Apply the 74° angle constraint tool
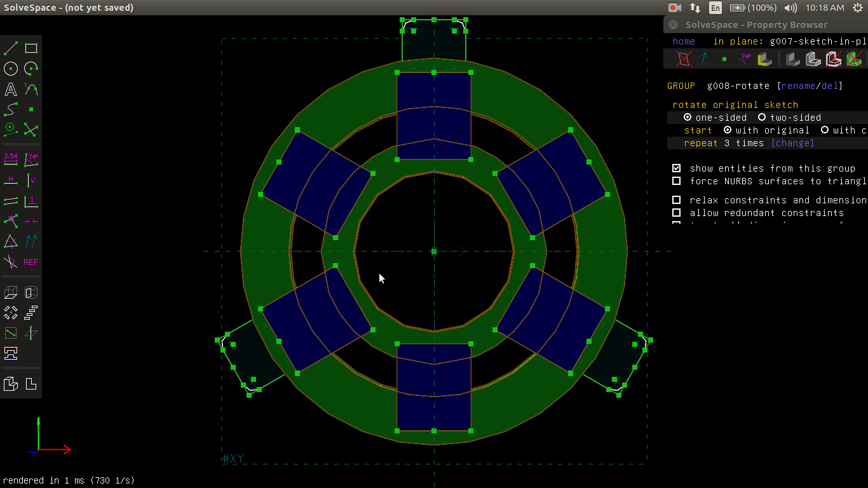 click(31, 159)
